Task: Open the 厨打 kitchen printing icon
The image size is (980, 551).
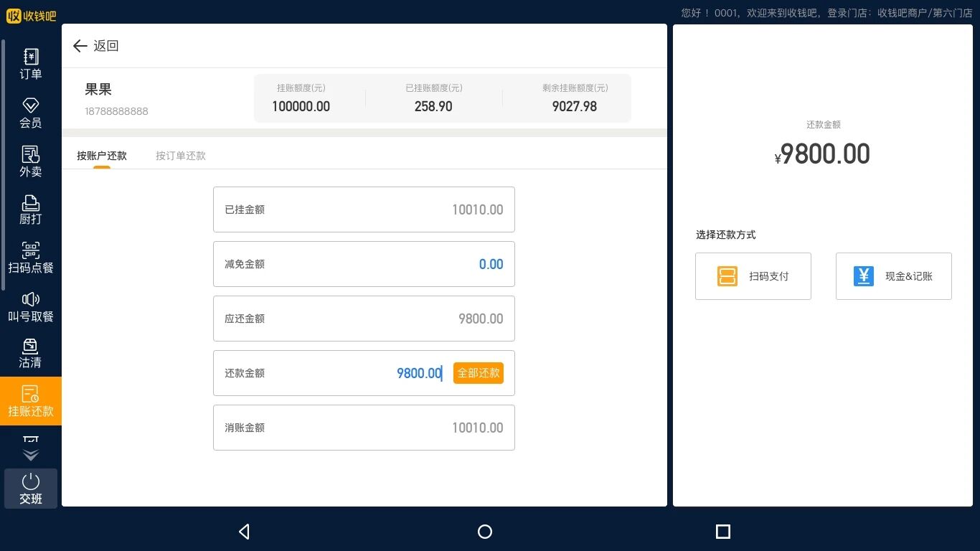Action: pos(30,209)
